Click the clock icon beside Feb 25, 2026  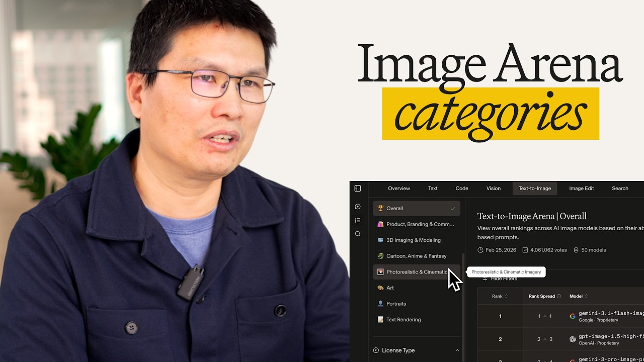click(480, 250)
